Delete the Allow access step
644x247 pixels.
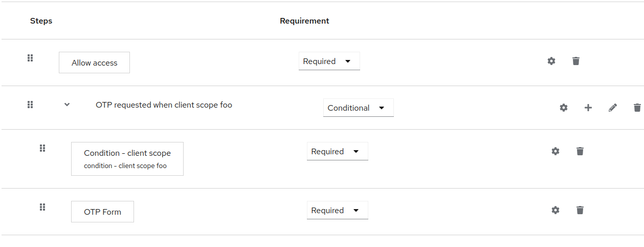[x=575, y=61]
